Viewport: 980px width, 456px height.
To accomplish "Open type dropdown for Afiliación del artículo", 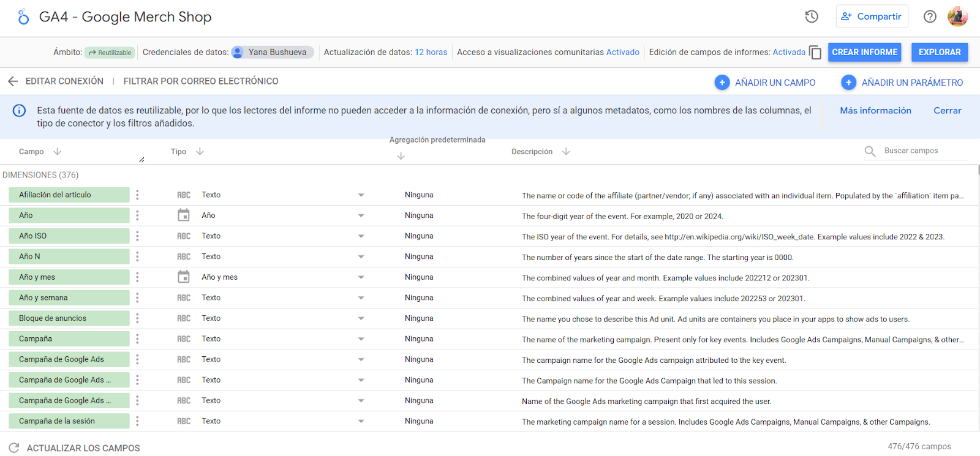I will (361, 195).
